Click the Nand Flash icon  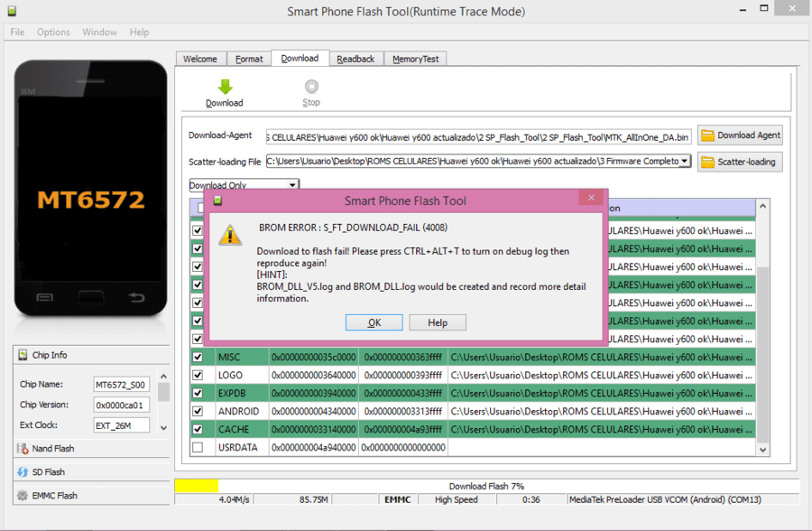coord(23,449)
